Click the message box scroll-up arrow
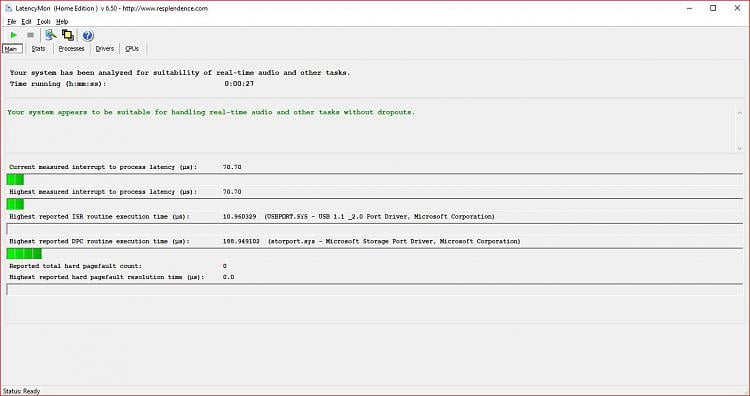This screenshot has width=750, height=396. pos(739,113)
